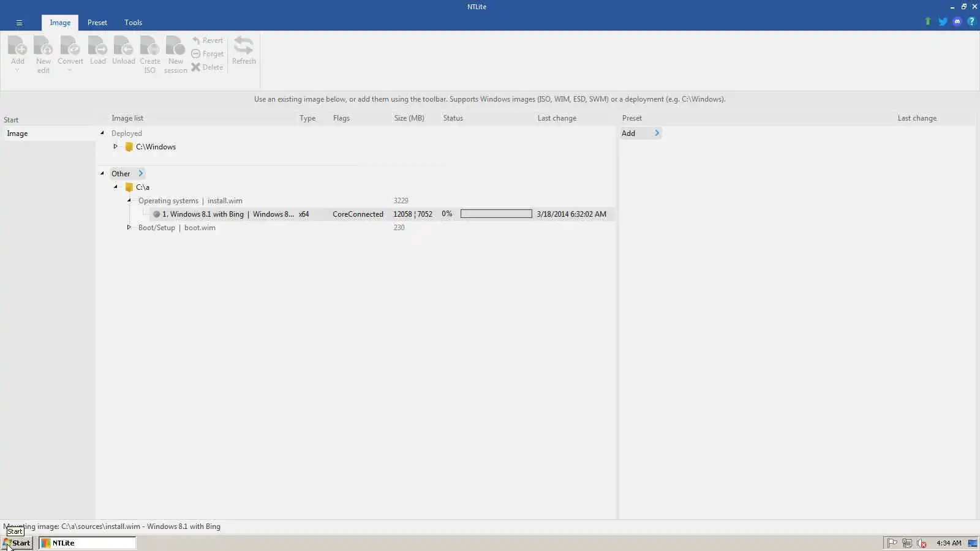Sort by the Flags column header
The height and width of the screenshot is (551, 980).
click(x=341, y=118)
